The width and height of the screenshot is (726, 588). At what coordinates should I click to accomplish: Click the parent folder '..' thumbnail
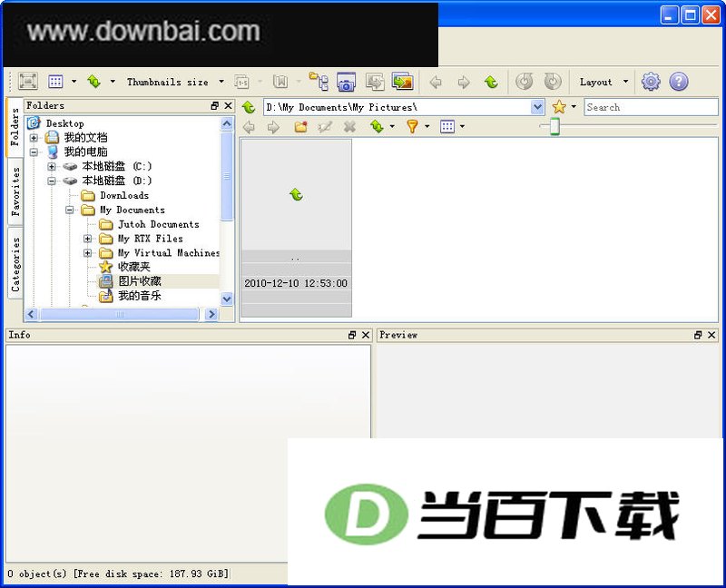pos(297,228)
